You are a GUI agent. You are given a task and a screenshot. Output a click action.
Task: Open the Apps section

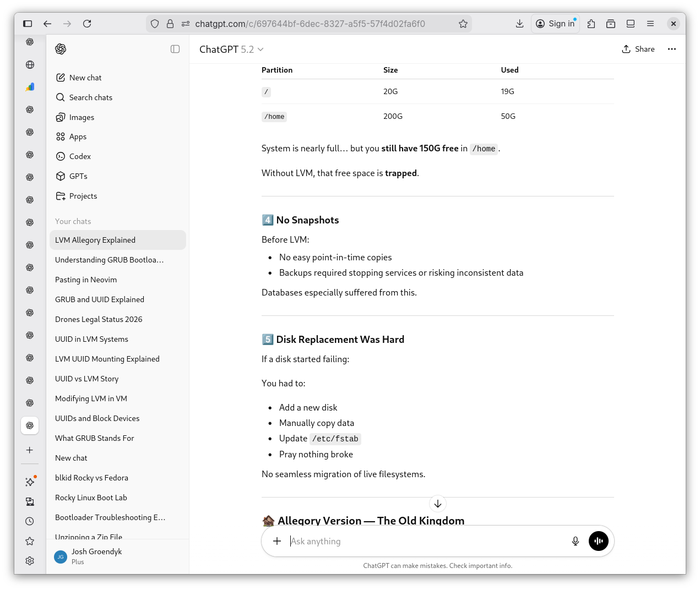click(x=78, y=136)
